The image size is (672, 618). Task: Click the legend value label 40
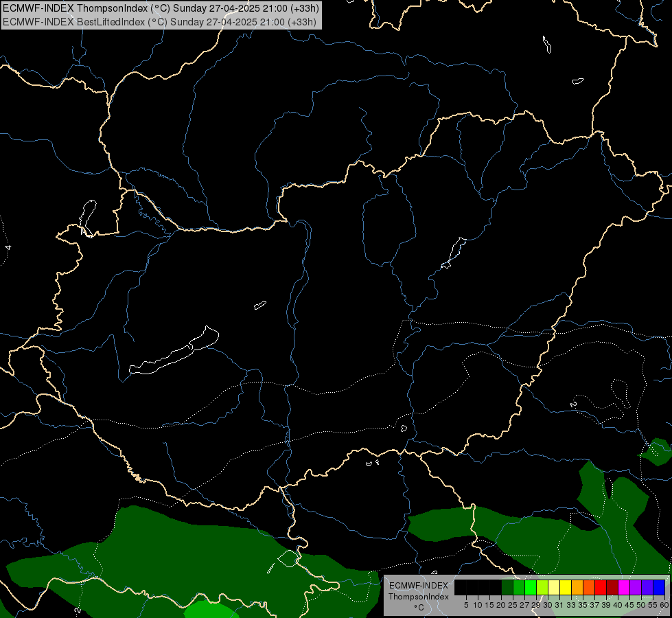pyautogui.click(x=618, y=605)
